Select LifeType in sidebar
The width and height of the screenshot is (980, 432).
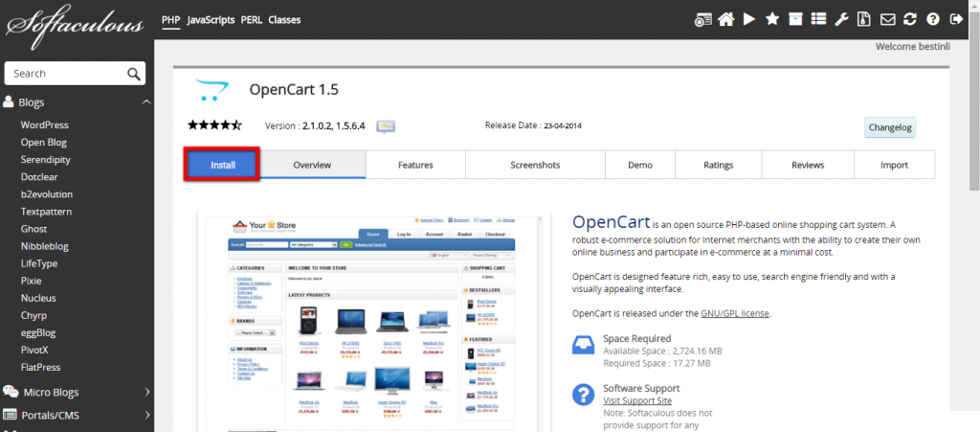click(x=38, y=263)
